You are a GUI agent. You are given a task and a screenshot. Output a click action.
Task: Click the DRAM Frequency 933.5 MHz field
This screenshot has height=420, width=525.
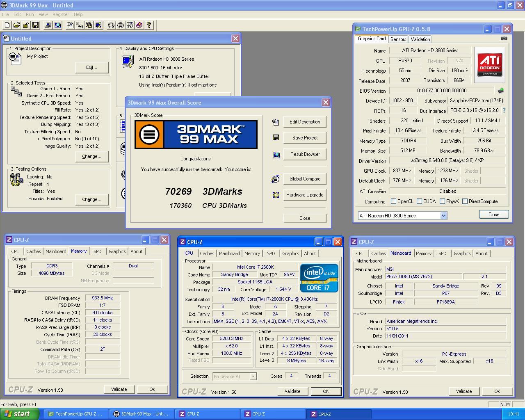click(x=103, y=298)
